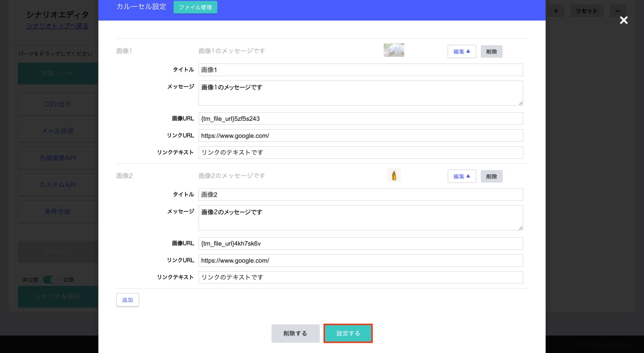Viewport: 644px width, 353px height.
Task: Open シナリオトップへ戻る link
Action: (x=58, y=26)
